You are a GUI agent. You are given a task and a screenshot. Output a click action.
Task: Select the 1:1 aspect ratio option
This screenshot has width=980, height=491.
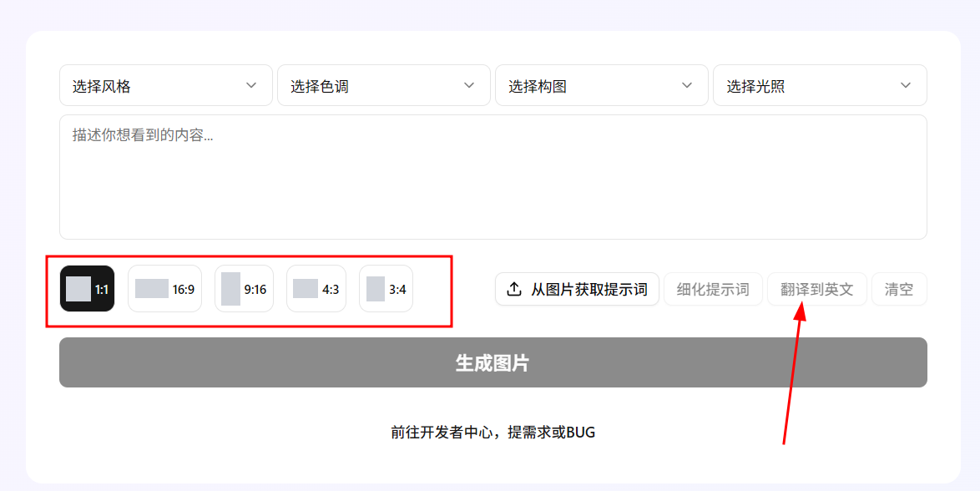(87, 289)
